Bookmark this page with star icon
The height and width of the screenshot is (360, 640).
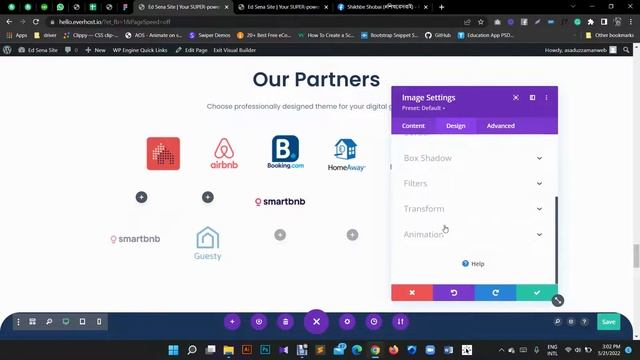(481, 22)
